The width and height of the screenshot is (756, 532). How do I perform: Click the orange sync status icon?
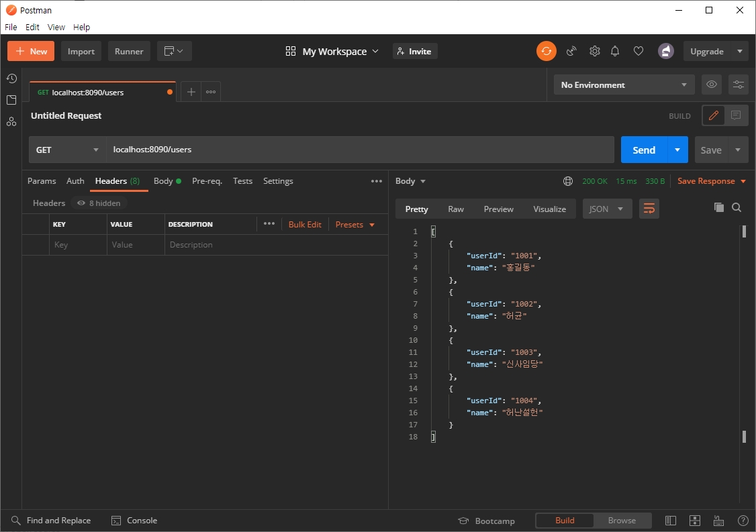(x=547, y=51)
